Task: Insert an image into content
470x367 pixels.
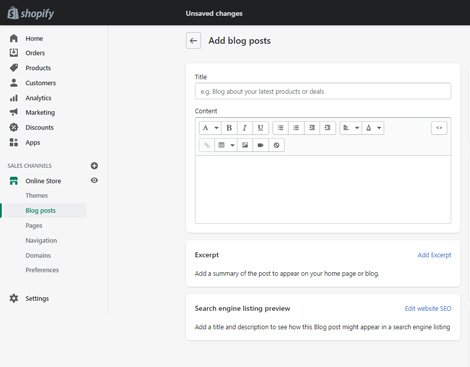Action: tap(245, 145)
